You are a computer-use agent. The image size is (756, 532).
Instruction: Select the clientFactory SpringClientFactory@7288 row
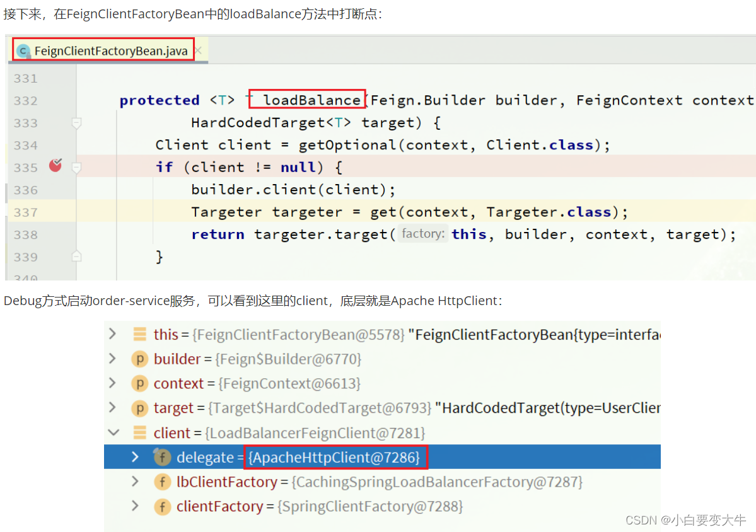tap(382, 506)
